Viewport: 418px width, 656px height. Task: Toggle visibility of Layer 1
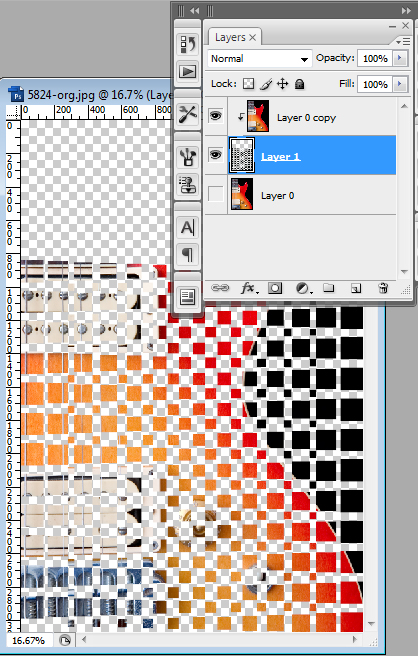(x=215, y=155)
